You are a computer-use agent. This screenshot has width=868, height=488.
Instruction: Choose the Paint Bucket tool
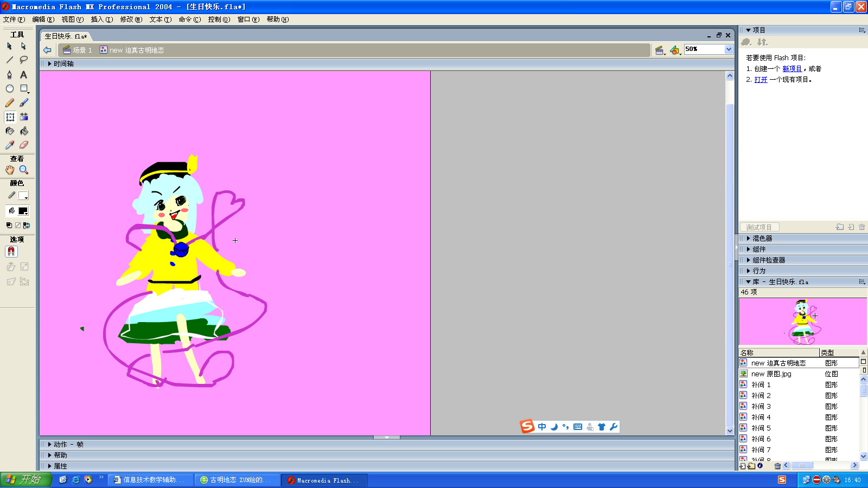tap(24, 131)
